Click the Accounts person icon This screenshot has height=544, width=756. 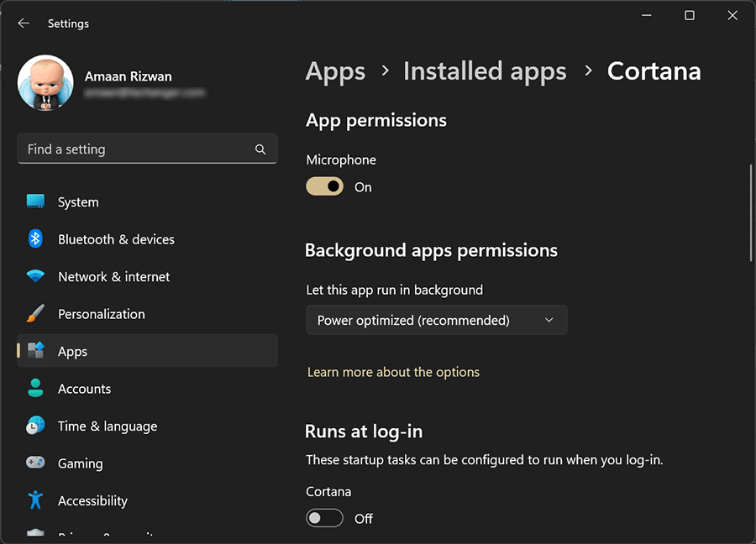(x=35, y=389)
